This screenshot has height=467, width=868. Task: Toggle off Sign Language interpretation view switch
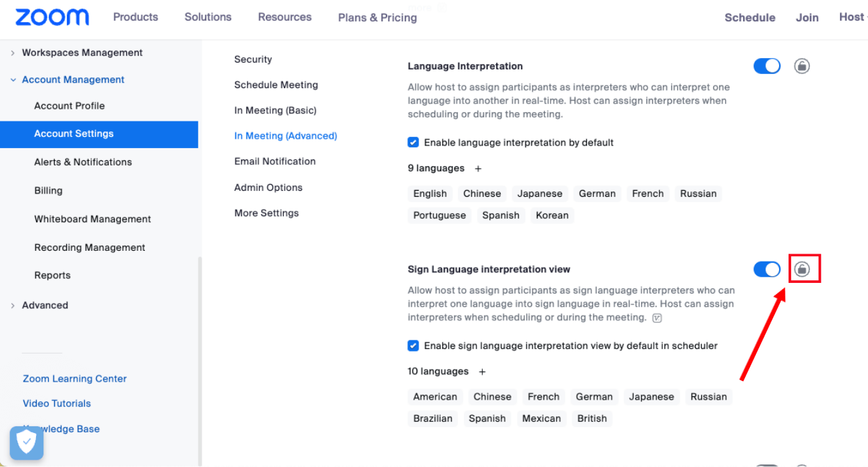(767, 269)
